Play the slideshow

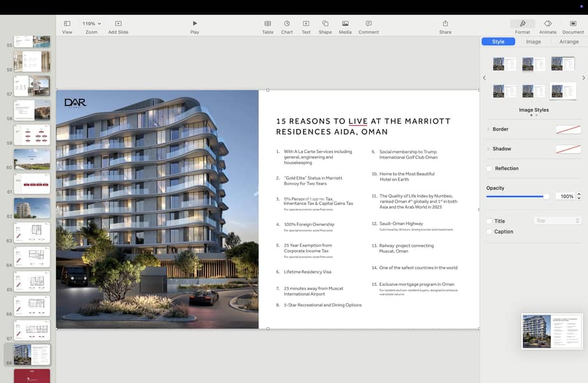click(195, 23)
